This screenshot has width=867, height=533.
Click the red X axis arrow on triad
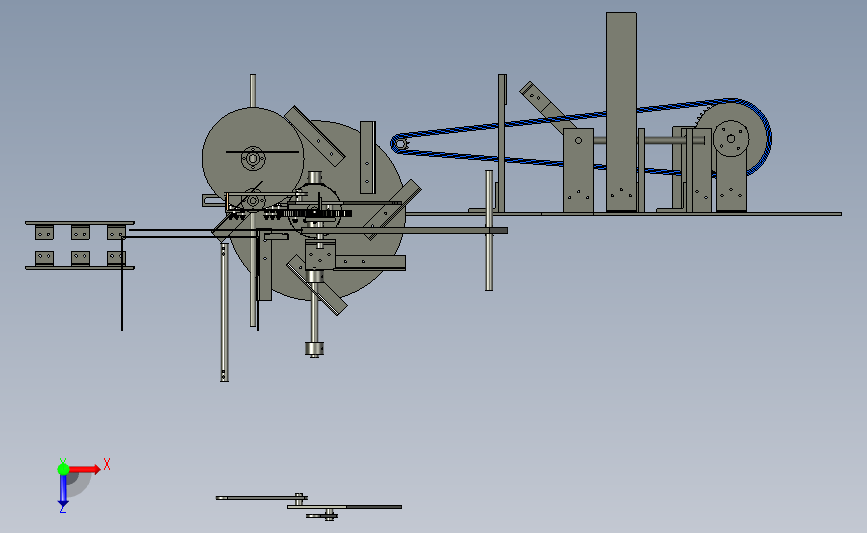click(x=84, y=469)
